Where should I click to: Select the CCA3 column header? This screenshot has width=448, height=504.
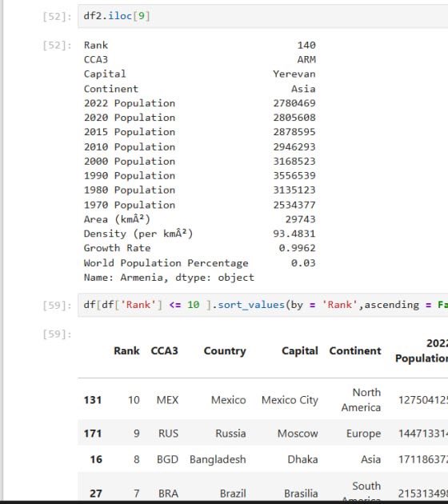[164, 350]
